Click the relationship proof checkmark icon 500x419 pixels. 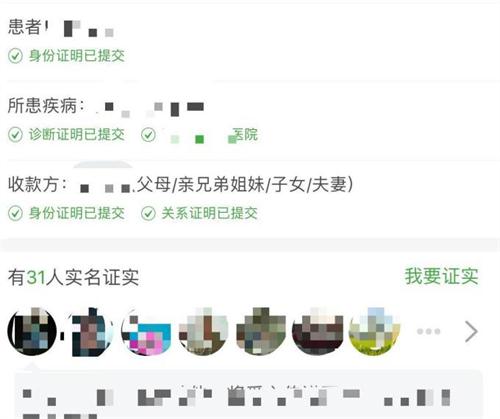click(148, 213)
